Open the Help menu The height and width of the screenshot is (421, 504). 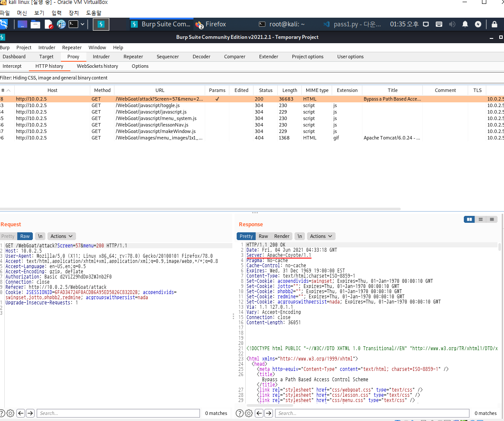118,47
